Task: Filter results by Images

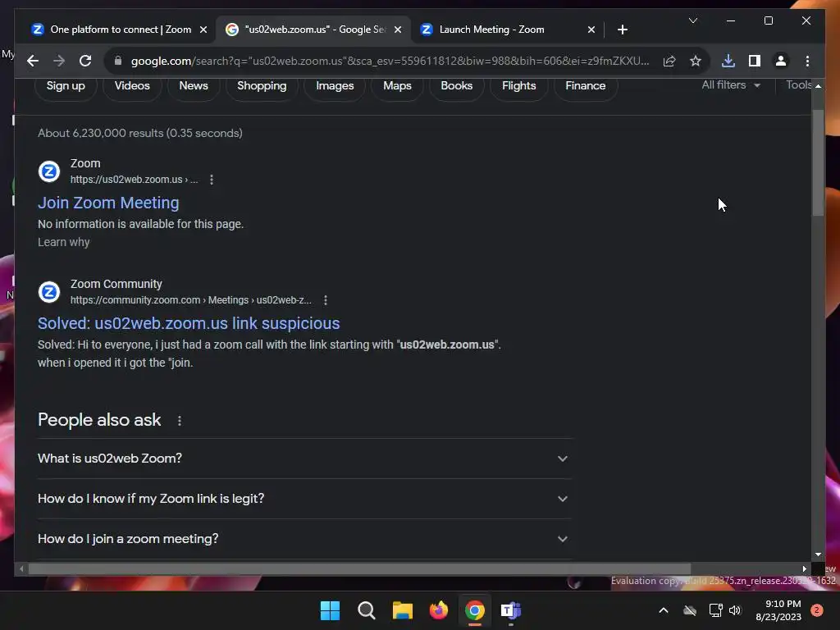Action: pyautogui.click(x=335, y=85)
